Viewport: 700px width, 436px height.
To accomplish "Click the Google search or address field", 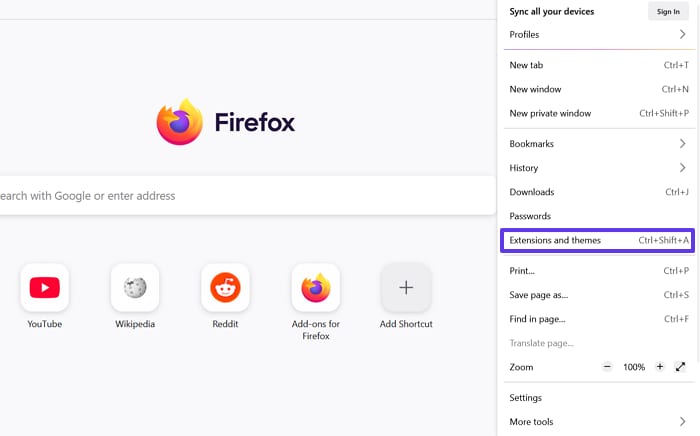I will click(x=247, y=195).
